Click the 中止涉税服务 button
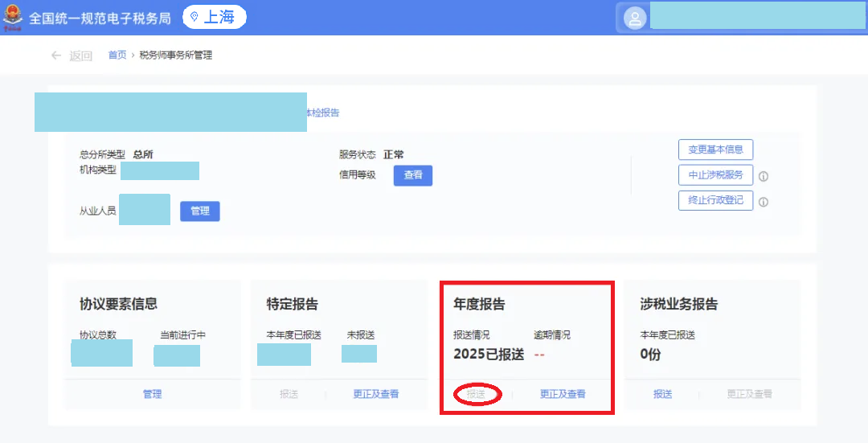The width and height of the screenshot is (868, 443). 715,175
